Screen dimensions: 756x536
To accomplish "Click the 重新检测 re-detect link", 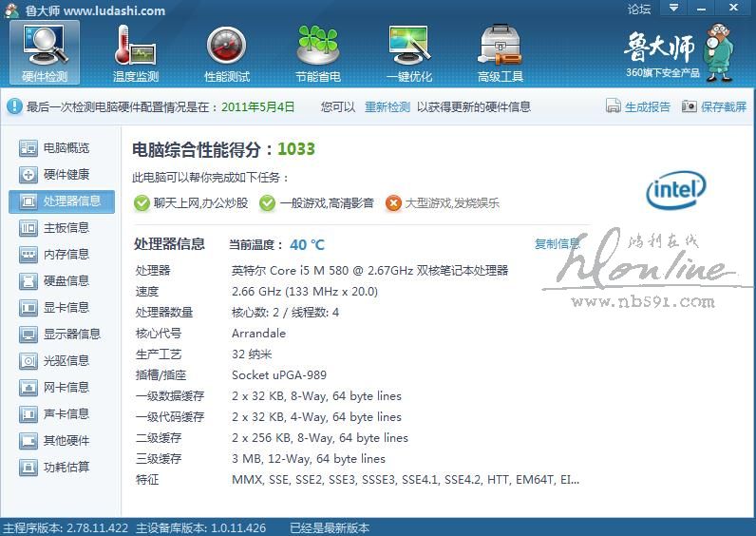I will point(387,106).
